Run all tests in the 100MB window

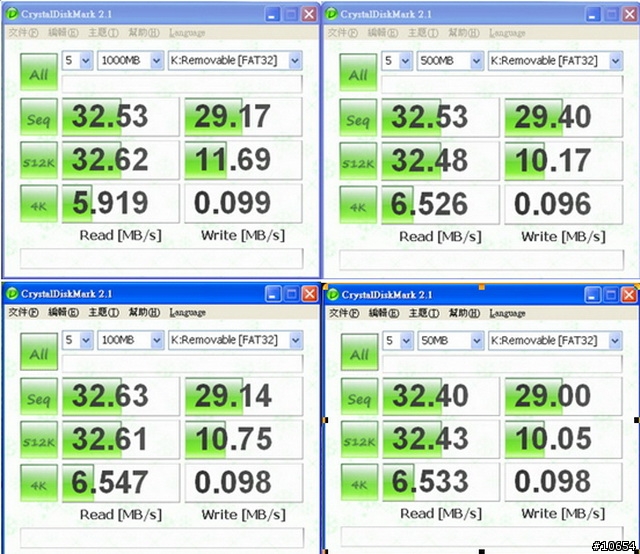coord(39,352)
